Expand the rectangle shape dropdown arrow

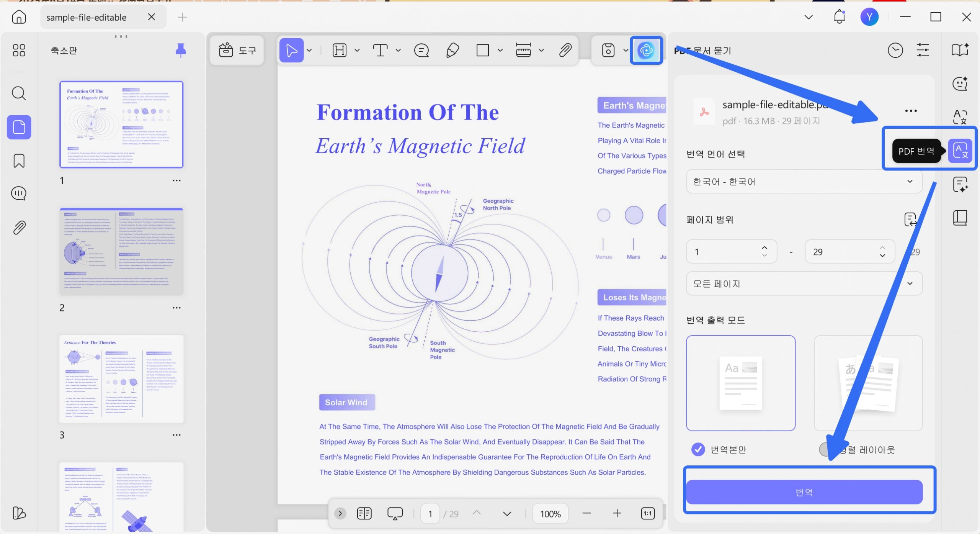tap(500, 50)
